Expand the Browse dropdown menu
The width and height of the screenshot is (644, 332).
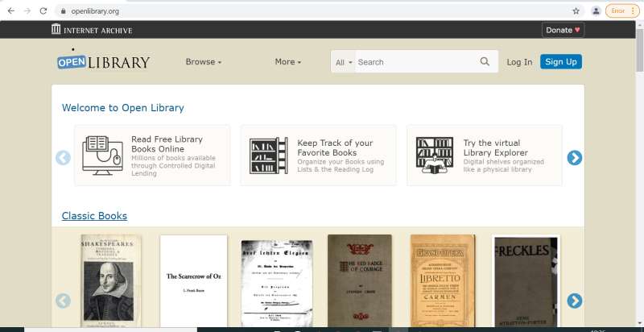[203, 62]
